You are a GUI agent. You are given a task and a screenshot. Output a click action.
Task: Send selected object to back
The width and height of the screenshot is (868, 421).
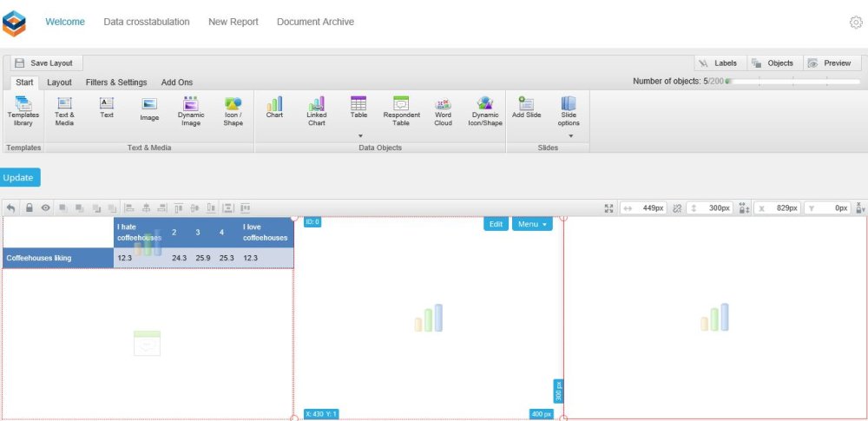coord(112,208)
